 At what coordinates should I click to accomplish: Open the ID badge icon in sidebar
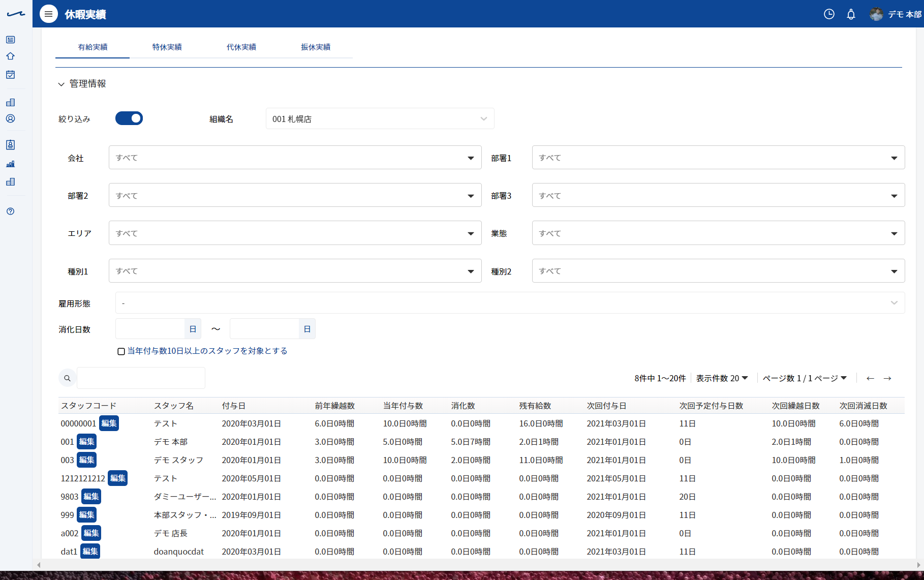pyautogui.click(x=10, y=145)
